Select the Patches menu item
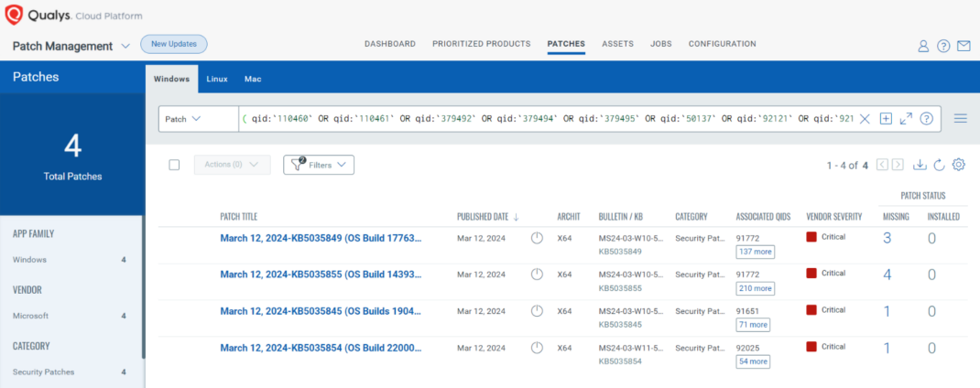The height and width of the screenshot is (388, 980). (x=566, y=44)
